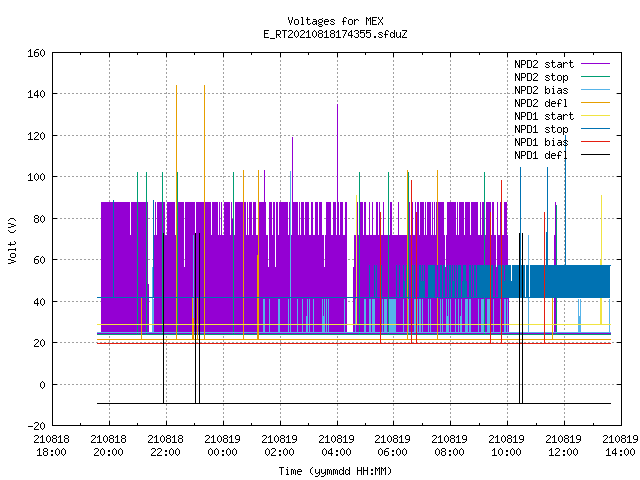Image resolution: width=640 pixels, height=480 pixels.
Task: Click the 210819 08:00 x-axis tick label
Action: pos(449,446)
